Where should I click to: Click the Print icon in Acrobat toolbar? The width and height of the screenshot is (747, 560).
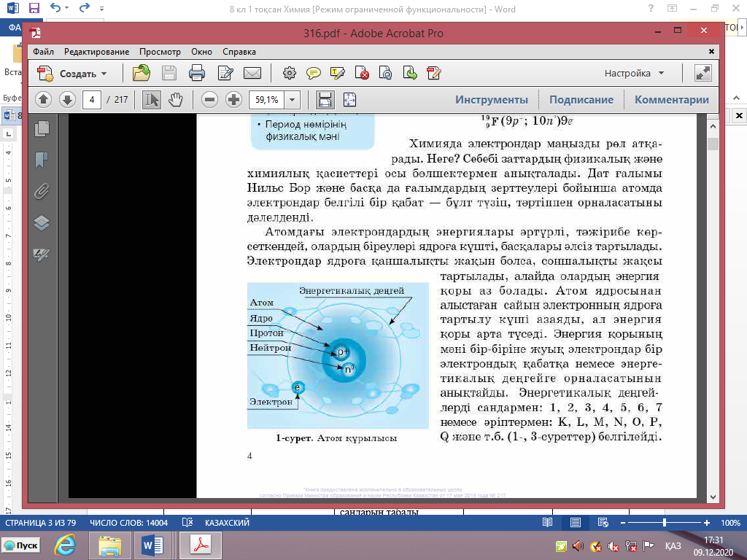[196, 73]
